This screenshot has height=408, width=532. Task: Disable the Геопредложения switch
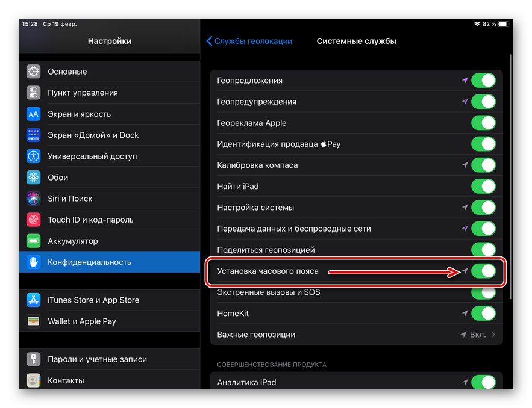(483, 81)
